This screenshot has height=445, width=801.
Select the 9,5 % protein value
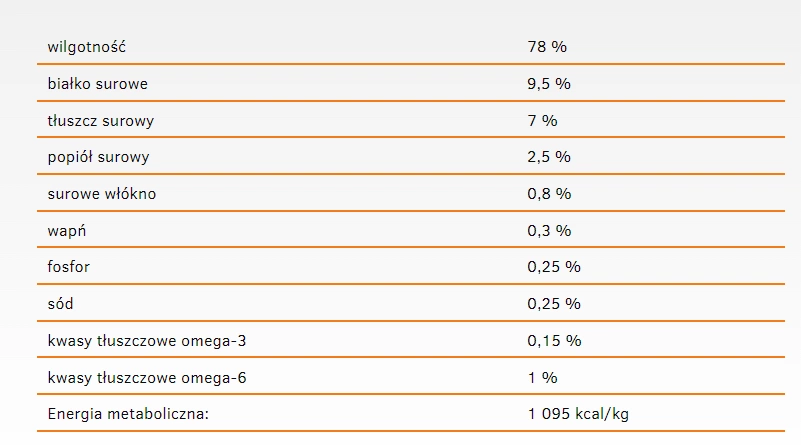coord(549,84)
